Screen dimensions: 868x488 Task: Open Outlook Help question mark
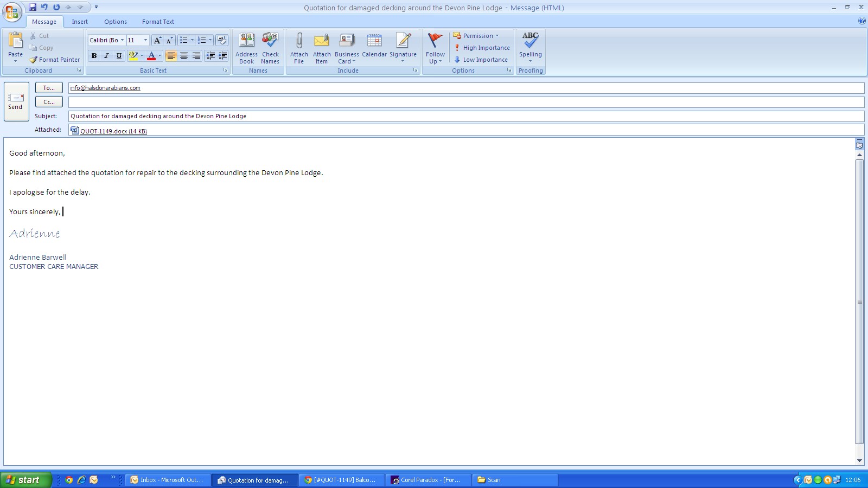(862, 21)
